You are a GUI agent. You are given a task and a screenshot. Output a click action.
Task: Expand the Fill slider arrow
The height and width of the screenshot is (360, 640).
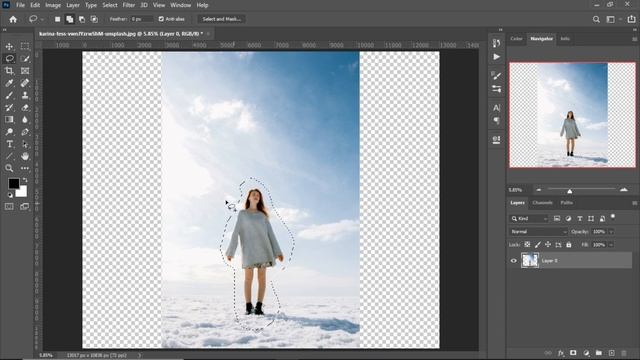coord(611,245)
